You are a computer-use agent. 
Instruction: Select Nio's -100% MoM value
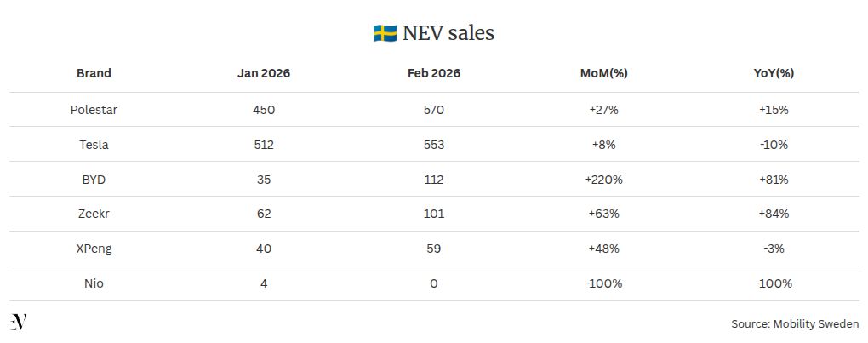pyautogui.click(x=603, y=283)
